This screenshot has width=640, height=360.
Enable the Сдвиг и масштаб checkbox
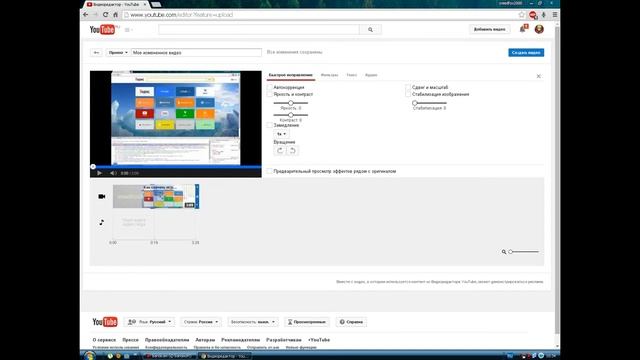click(x=408, y=87)
